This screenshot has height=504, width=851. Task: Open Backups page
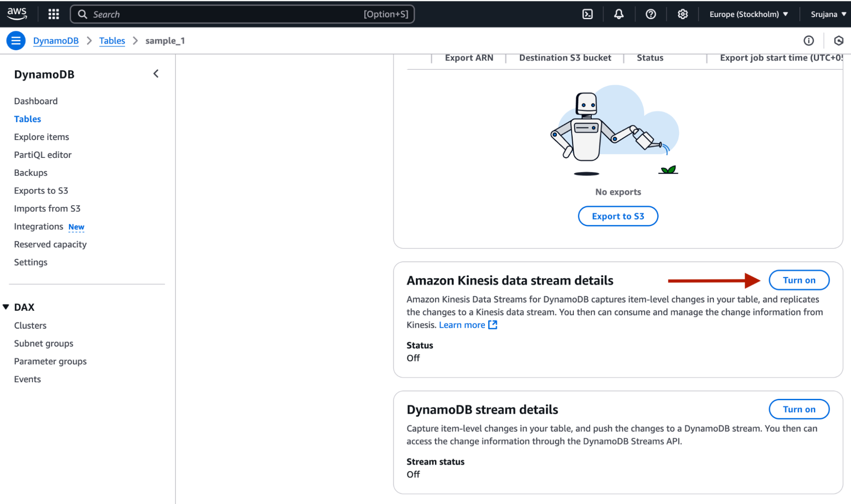[x=31, y=172]
